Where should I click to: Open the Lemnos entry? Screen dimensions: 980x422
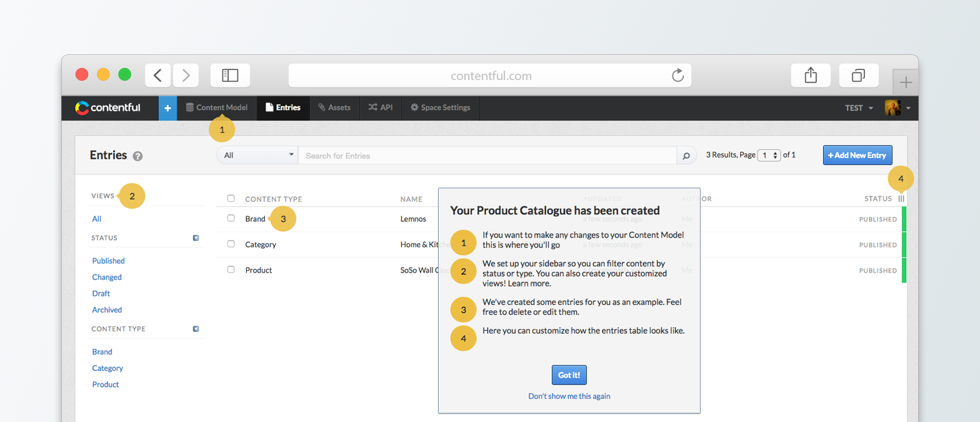[x=412, y=219]
